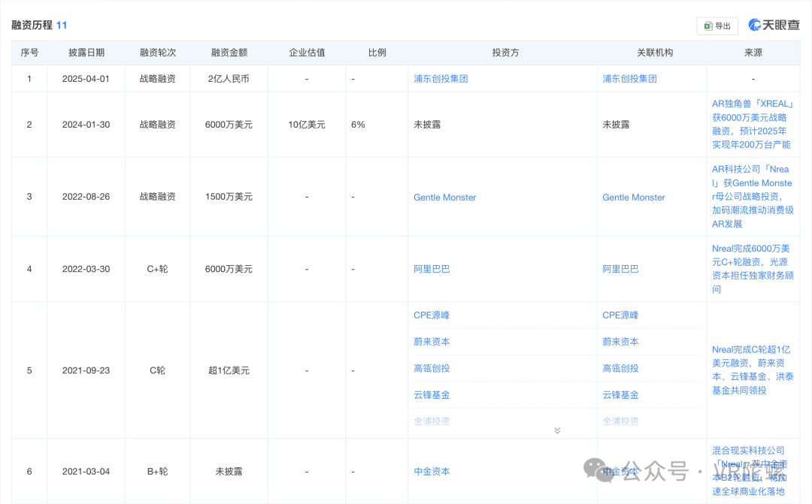Click the 序号 column header

click(x=29, y=53)
